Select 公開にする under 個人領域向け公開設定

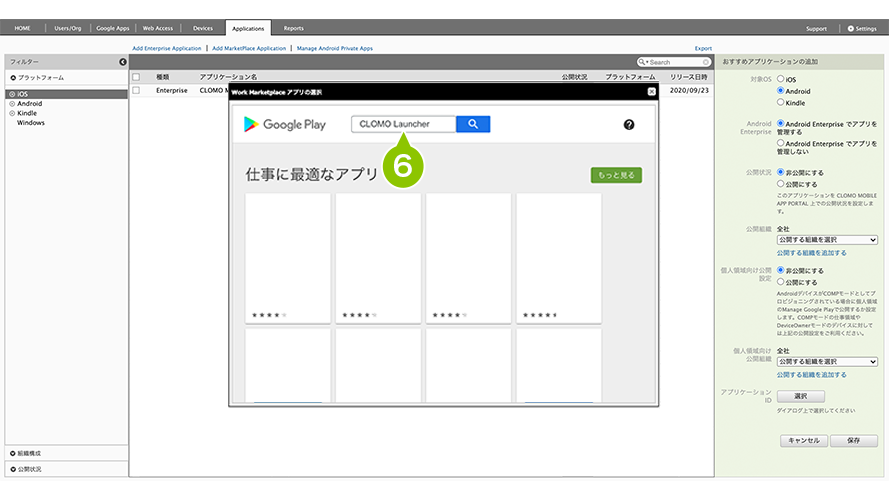[x=781, y=282]
